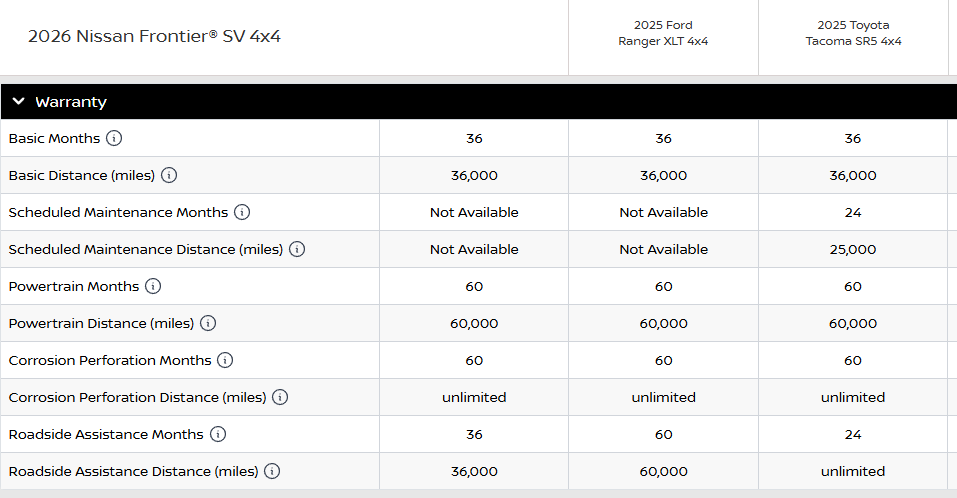
Task: Click the Toyota Scheduled Maintenance 25,000 value
Action: [853, 249]
